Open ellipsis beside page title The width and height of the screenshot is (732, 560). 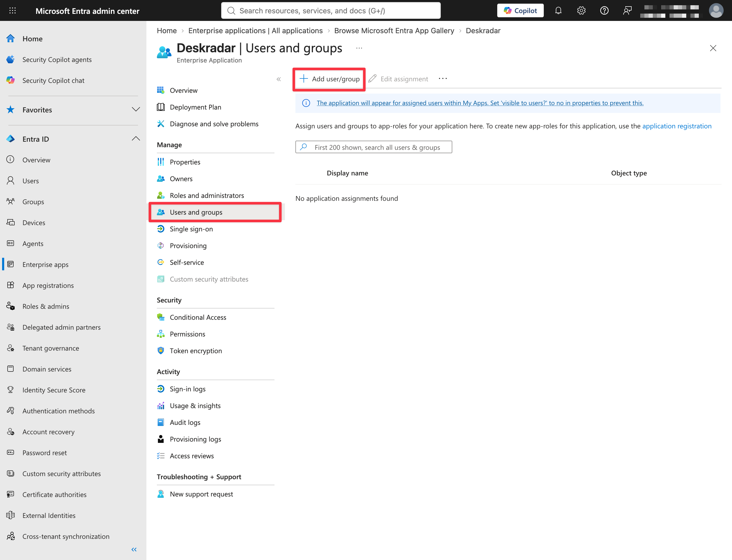(x=359, y=48)
